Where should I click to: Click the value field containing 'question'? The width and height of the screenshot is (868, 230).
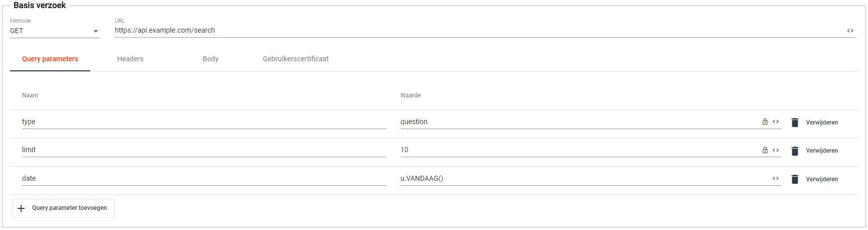tap(577, 122)
